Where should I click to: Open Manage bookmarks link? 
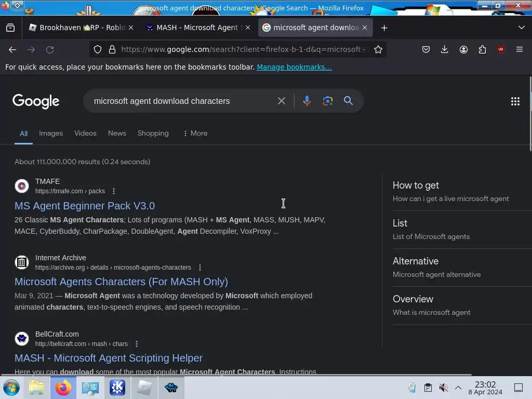click(x=294, y=67)
